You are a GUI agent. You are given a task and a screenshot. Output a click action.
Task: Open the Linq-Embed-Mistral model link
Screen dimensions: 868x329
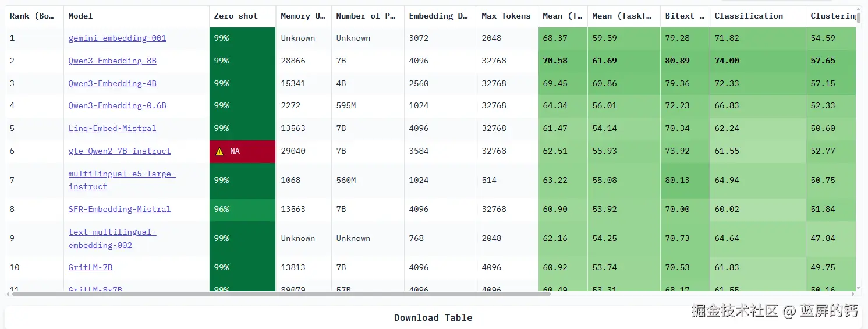(112, 128)
